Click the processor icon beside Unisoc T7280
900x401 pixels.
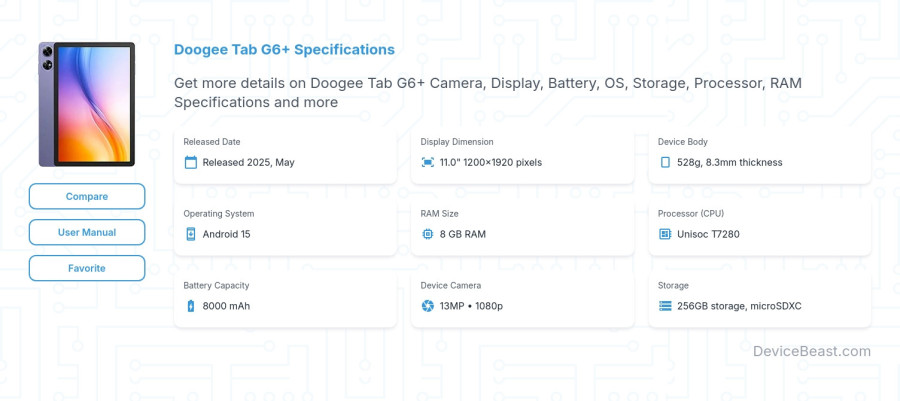click(665, 234)
